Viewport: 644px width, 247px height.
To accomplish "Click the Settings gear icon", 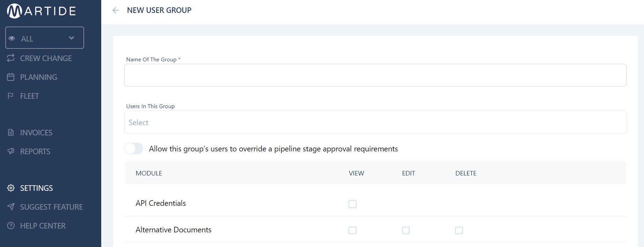I will pyautogui.click(x=11, y=188).
